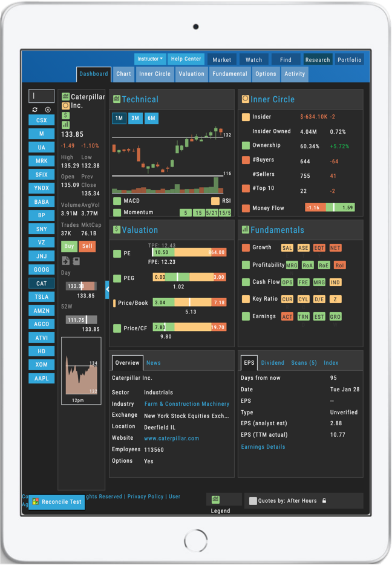Toggle the PEG green indicator box

(117, 278)
